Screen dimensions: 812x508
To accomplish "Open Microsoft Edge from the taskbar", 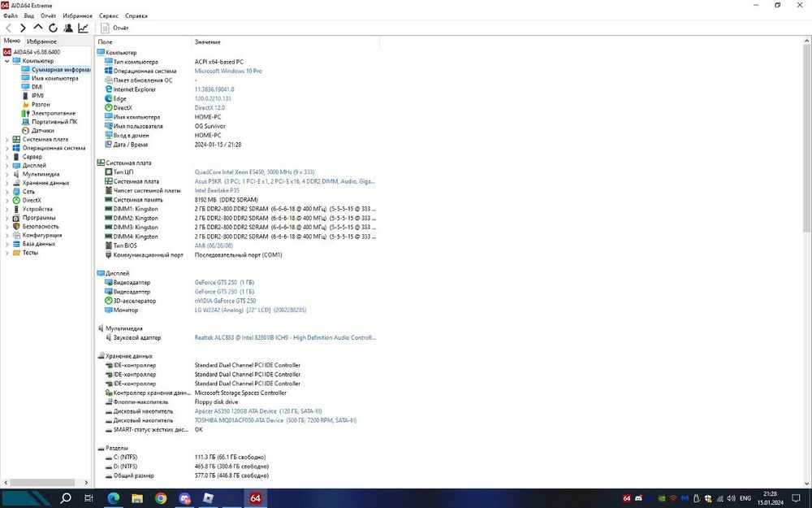I will click(114, 498).
